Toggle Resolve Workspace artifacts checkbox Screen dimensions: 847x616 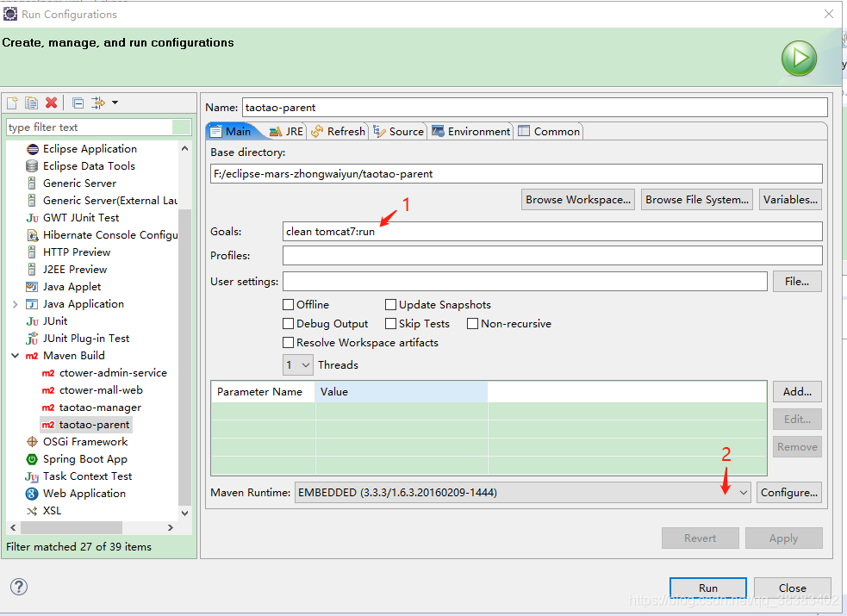[289, 343]
